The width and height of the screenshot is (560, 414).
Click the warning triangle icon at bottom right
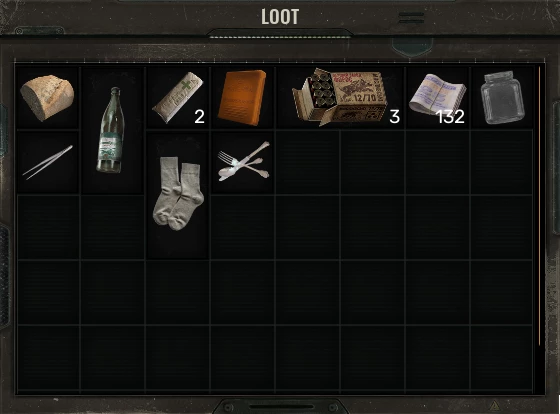pos(495,405)
